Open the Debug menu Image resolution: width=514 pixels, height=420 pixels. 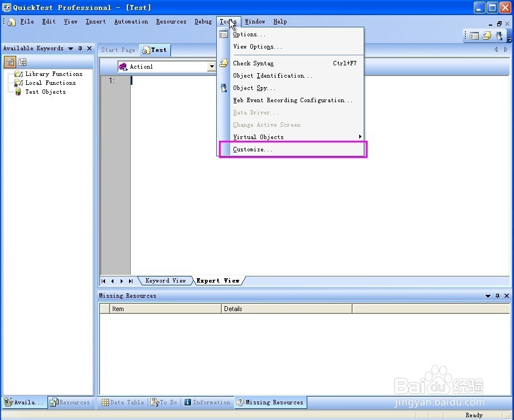[x=203, y=22]
